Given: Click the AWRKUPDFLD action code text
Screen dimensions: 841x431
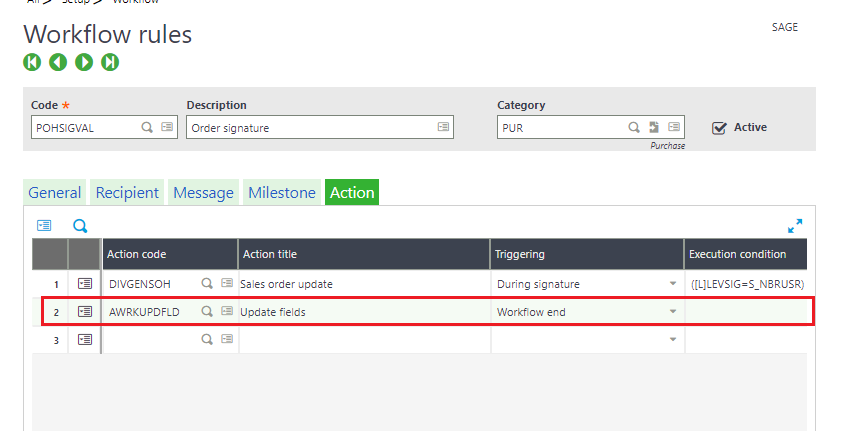Looking at the screenshot, I should [144, 312].
